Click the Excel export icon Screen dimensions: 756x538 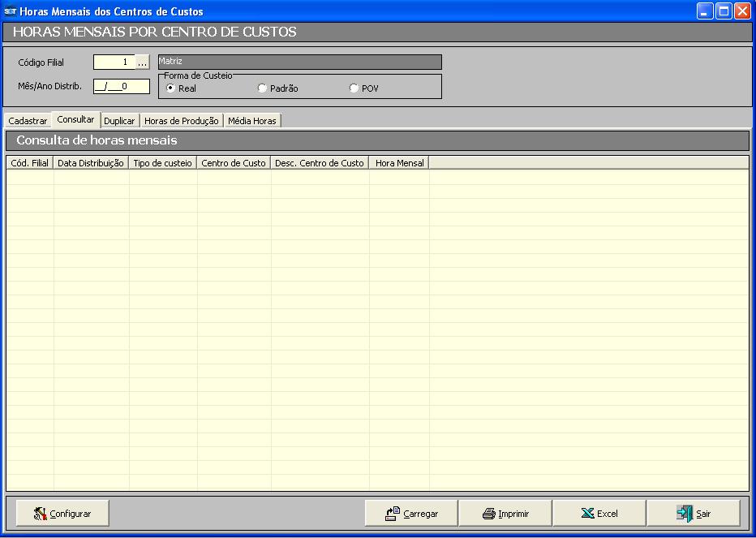[587, 514]
